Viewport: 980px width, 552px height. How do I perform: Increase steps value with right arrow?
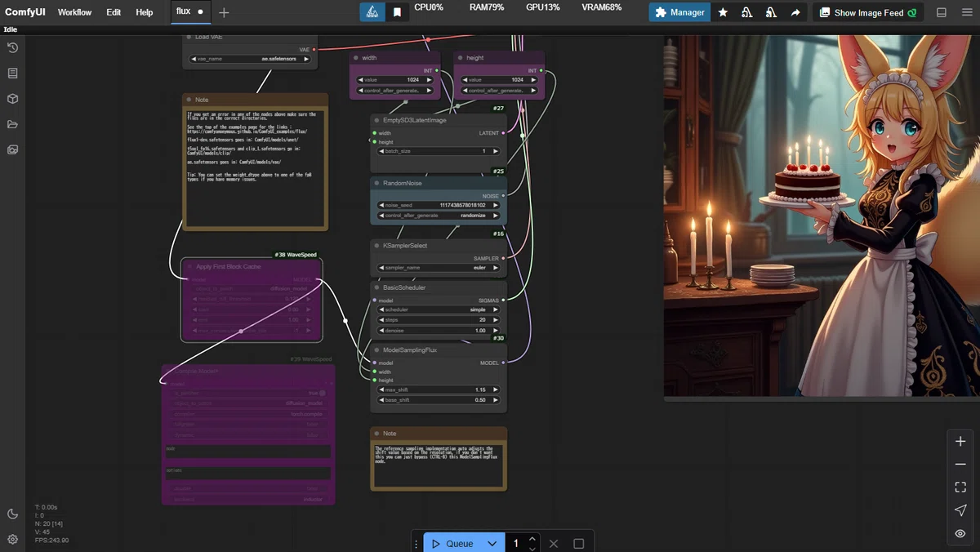click(495, 320)
